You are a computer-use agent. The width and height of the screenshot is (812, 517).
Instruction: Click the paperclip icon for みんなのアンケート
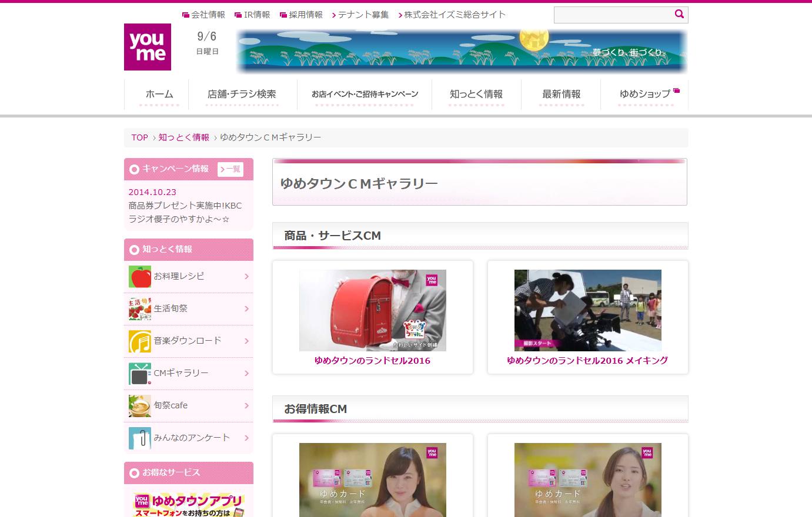(x=140, y=438)
